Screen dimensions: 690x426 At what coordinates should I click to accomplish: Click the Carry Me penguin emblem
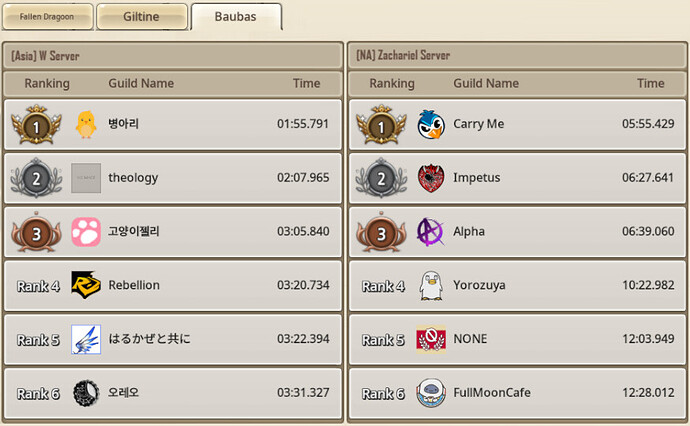[431, 125]
